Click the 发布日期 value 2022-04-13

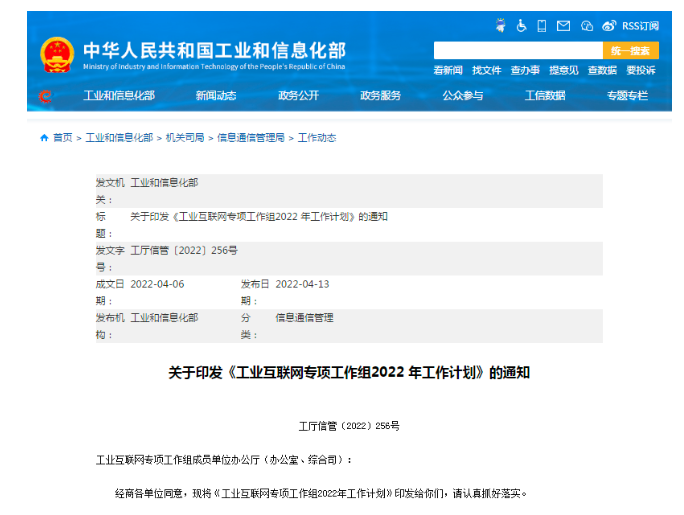pos(302,284)
